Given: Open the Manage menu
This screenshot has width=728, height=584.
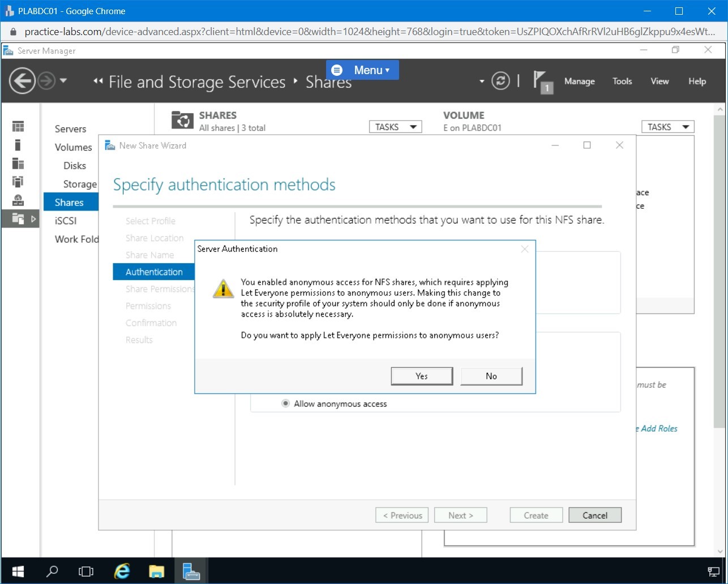Looking at the screenshot, I should tap(579, 81).
